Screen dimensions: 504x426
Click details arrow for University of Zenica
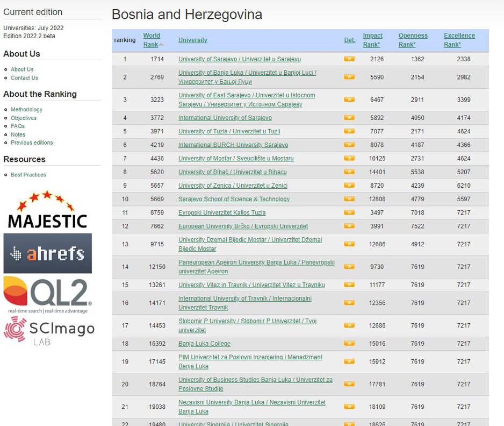[349, 186]
